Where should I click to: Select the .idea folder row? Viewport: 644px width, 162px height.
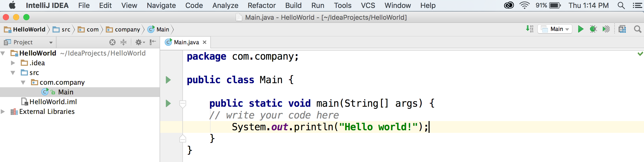pos(80,63)
